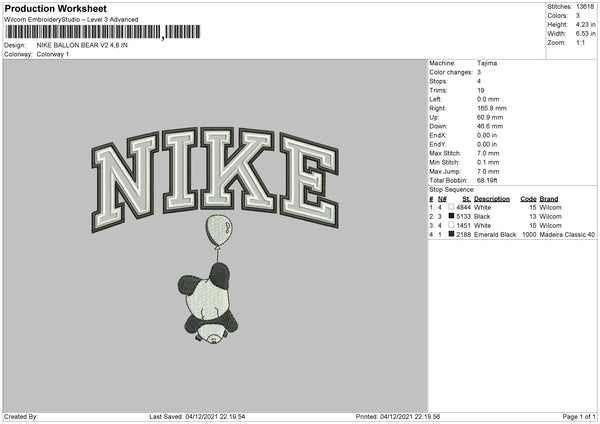This screenshot has width=600, height=424.
Task: Click the Machine value Tajima
Action: coord(487,63)
